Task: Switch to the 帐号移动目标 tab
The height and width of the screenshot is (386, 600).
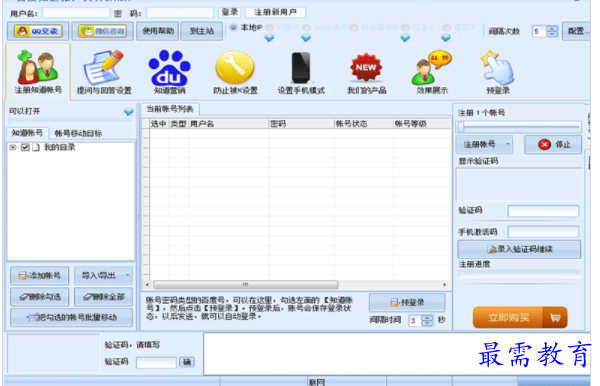Action: click(x=78, y=133)
